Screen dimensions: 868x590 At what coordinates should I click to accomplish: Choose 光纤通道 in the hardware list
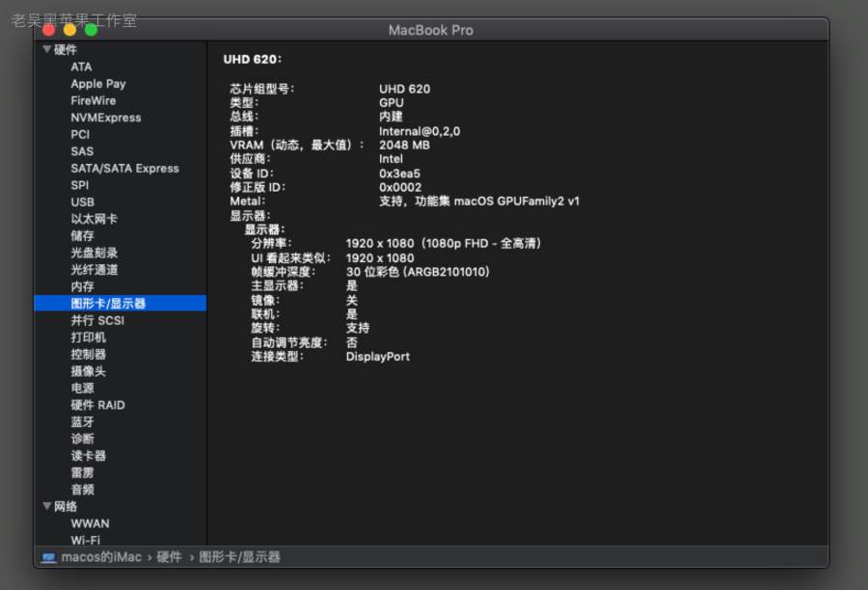pos(95,270)
